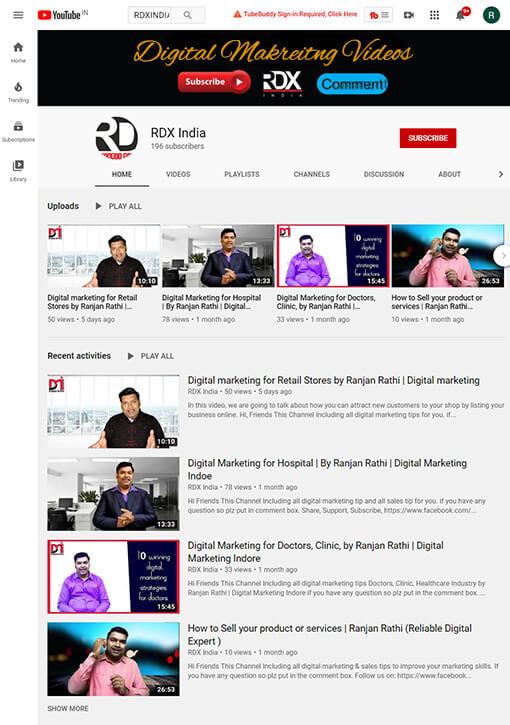Open Subscriptions from the sidebar
The height and width of the screenshot is (725, 510).
[18, 131]
